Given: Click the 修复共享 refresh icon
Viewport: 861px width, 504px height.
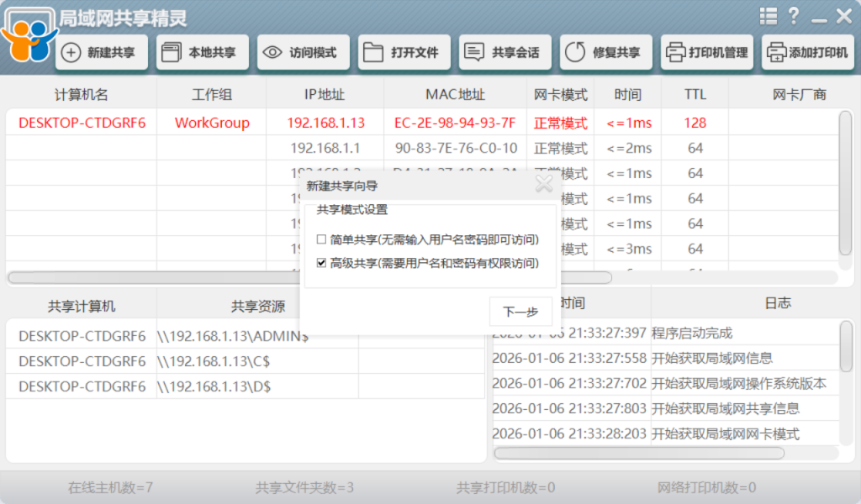Looking at the screenshot, I should click(x=575, y=53).
